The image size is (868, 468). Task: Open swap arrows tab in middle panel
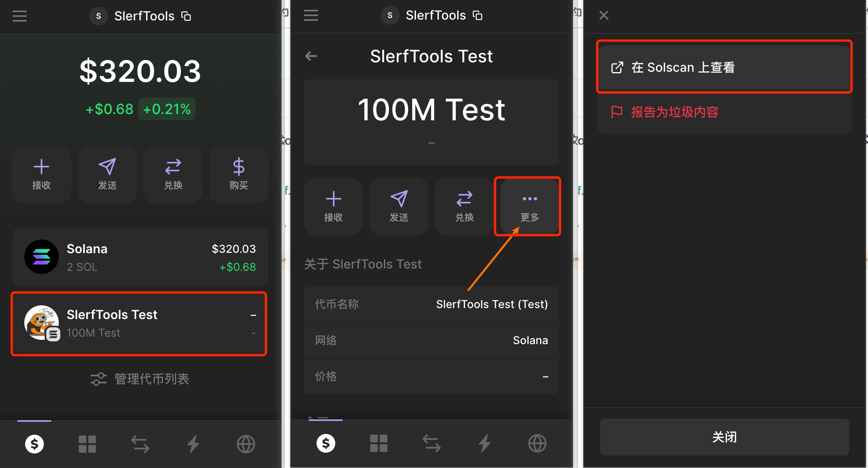point(432,443)
